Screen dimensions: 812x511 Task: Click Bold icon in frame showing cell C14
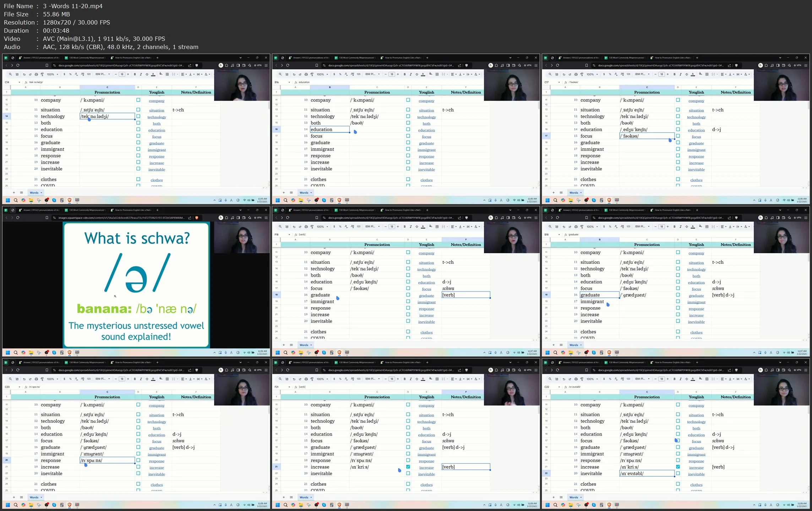(135, 74)
